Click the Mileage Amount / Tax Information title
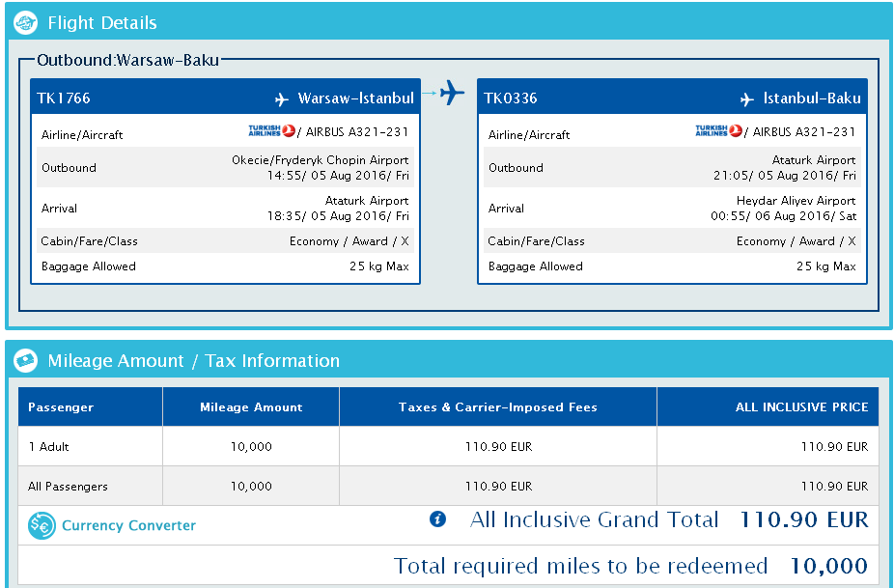The image size is (894, 588). click(x=194, y=360)
